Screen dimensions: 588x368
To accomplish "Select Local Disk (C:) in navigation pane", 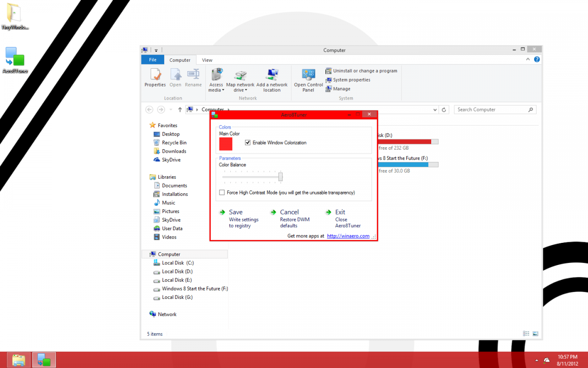I will tap(174, 263).
